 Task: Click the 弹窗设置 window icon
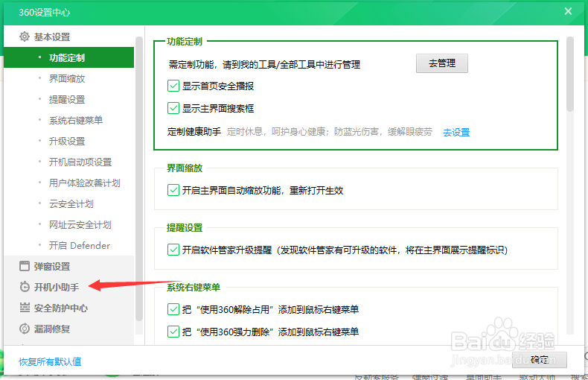(25, 266)
